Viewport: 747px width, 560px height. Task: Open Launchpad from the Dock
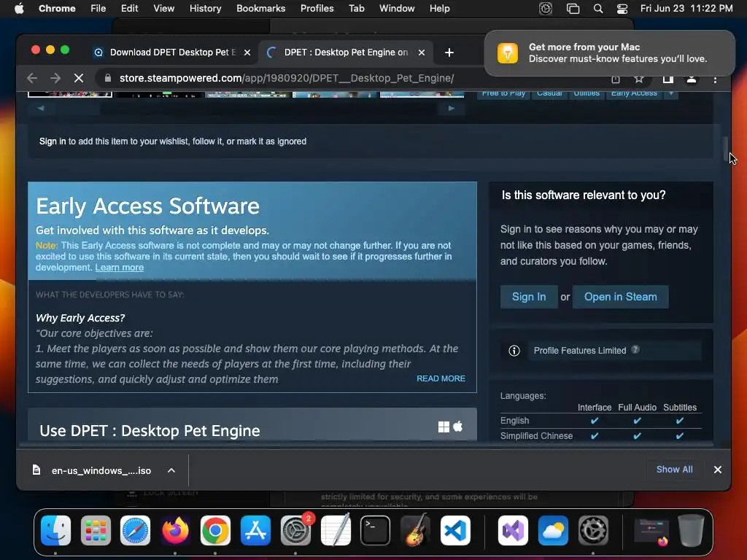pos(96,530)
